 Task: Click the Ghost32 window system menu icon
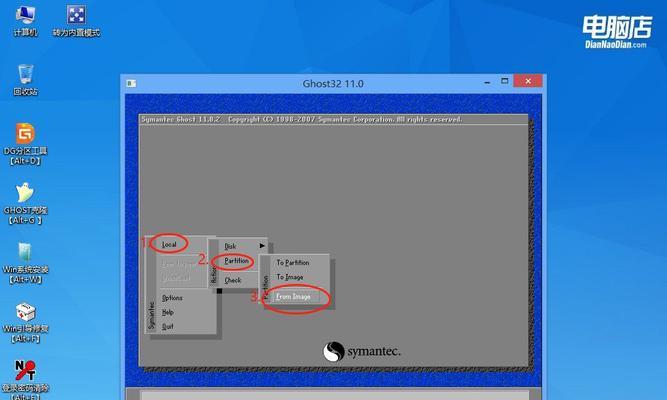click(131, 83)
